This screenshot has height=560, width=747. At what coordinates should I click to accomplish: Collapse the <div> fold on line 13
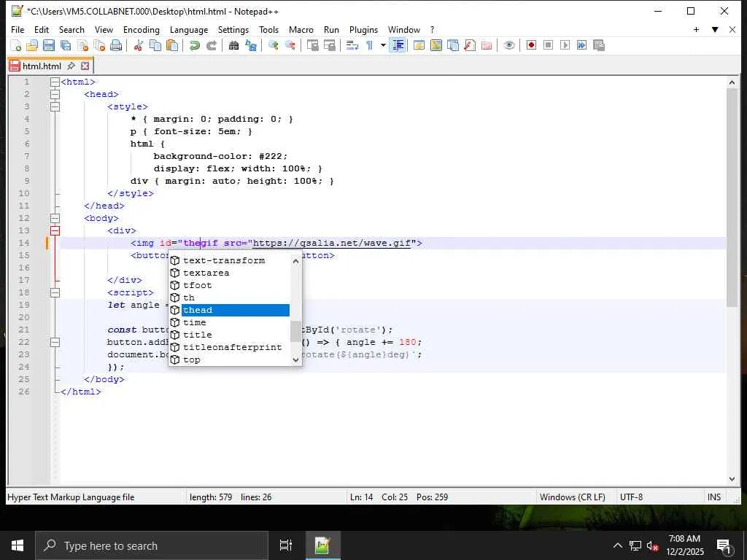pos(55,230)
